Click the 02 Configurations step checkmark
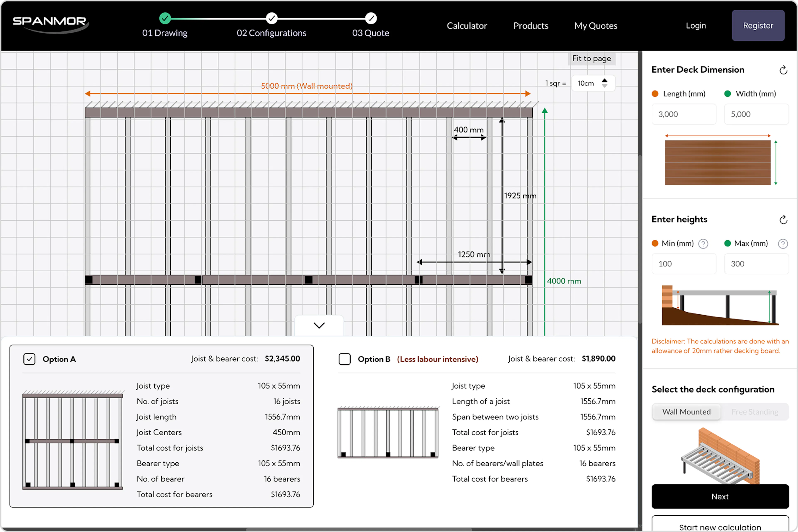 pos(271,18)
